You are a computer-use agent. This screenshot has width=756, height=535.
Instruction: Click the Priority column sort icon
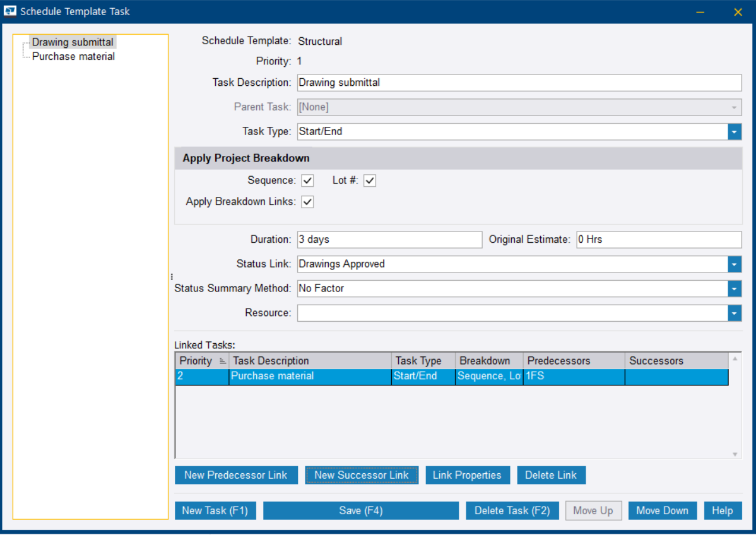point(222,361)
